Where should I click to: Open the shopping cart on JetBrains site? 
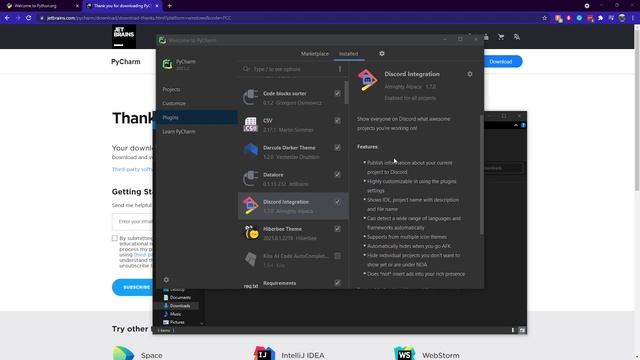tap(501, 37)
